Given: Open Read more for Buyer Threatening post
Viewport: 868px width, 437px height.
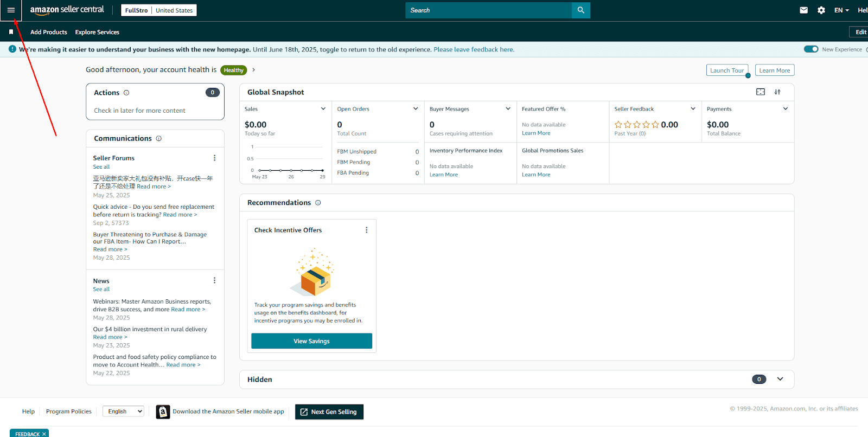Looking at the screenshot, I should [110, 249].
